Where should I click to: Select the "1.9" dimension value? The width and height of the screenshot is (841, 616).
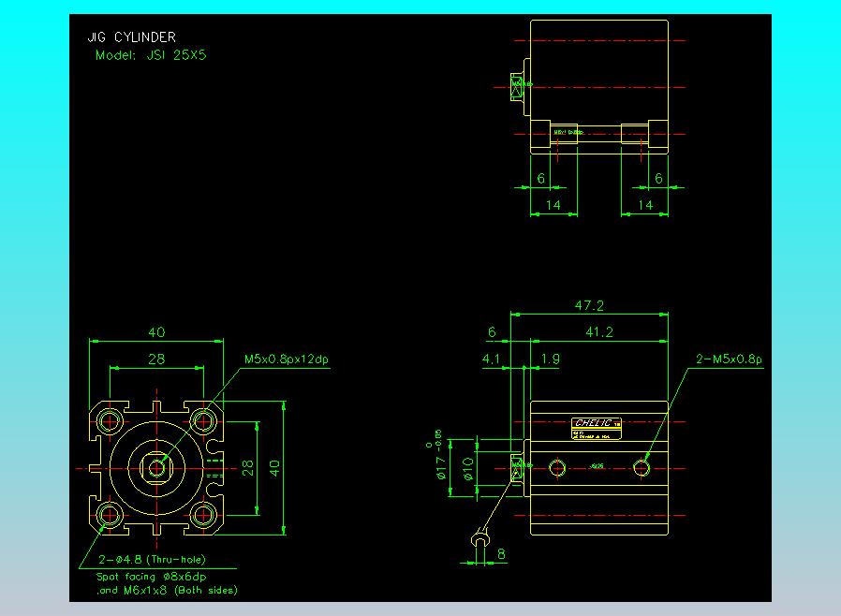(x=550, y=359)
